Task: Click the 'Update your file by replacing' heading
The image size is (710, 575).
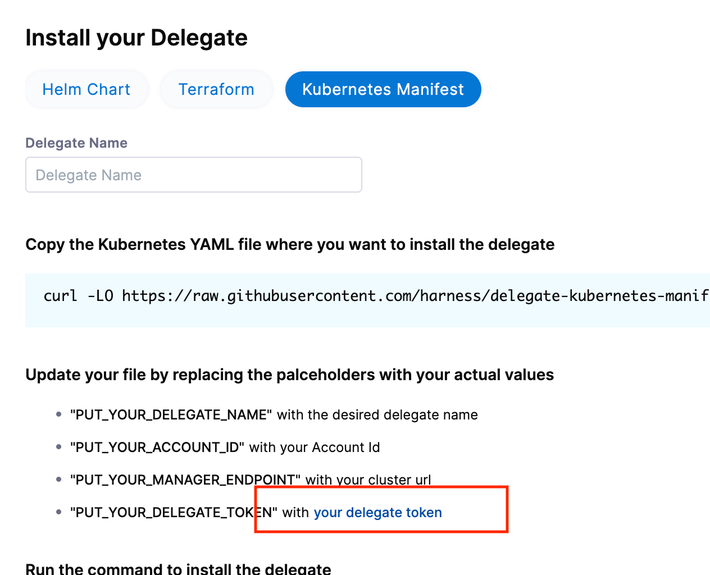Action: coord(289,375)
